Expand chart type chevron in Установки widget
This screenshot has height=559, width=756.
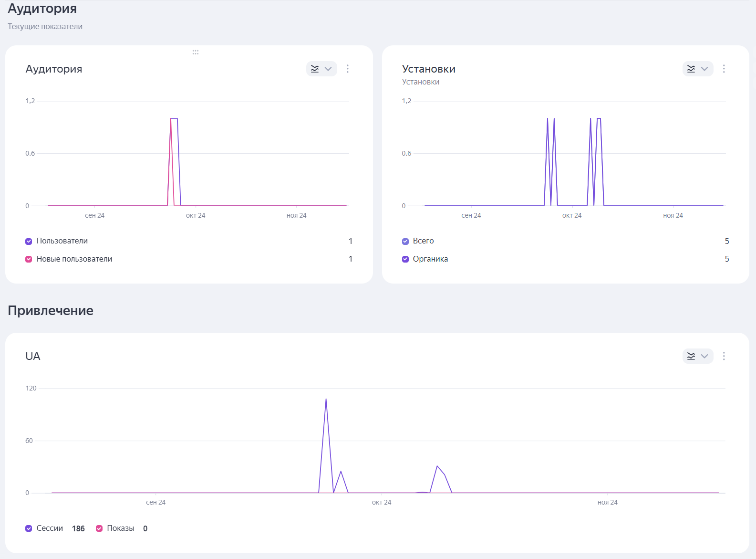[704, 69]
